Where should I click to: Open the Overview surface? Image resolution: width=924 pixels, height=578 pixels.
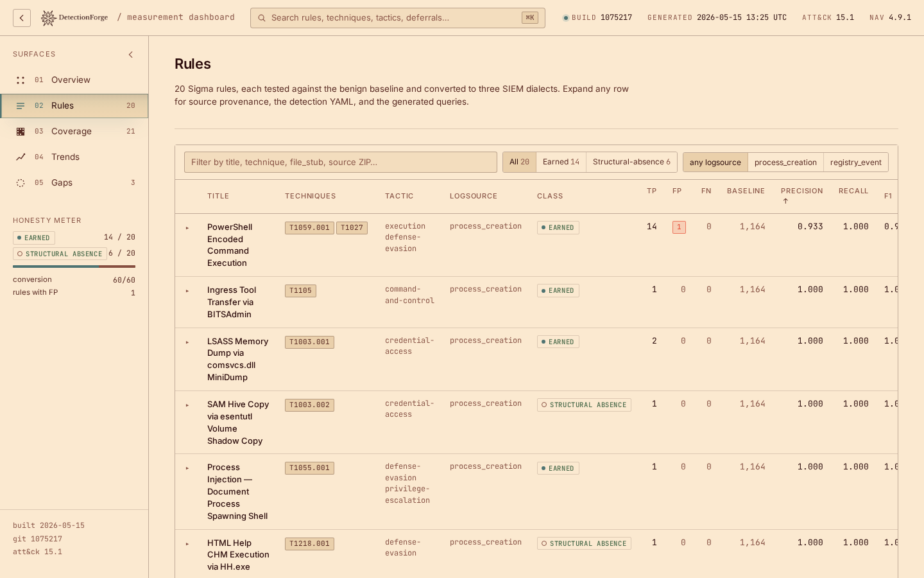74,80
